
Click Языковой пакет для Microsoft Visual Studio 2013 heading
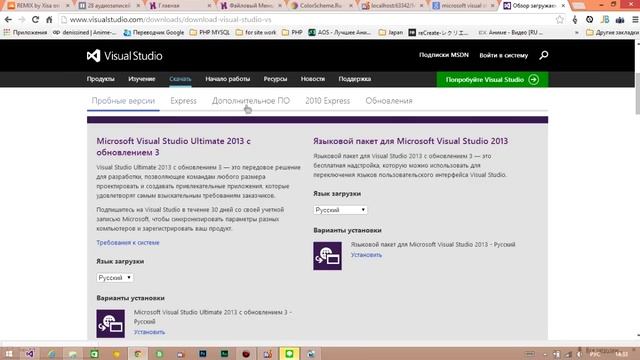[x=411, y=141]
